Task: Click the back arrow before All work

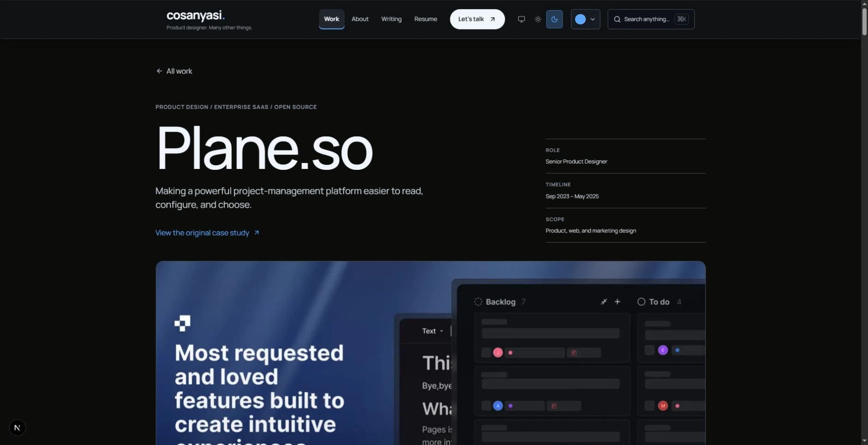Action: pos(159,71)
